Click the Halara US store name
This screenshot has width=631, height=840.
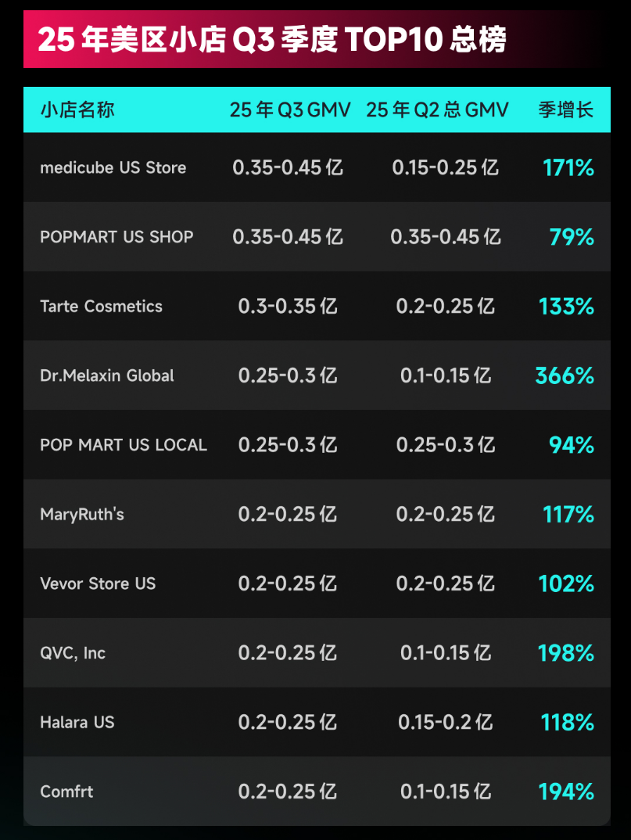pos(77,722)
